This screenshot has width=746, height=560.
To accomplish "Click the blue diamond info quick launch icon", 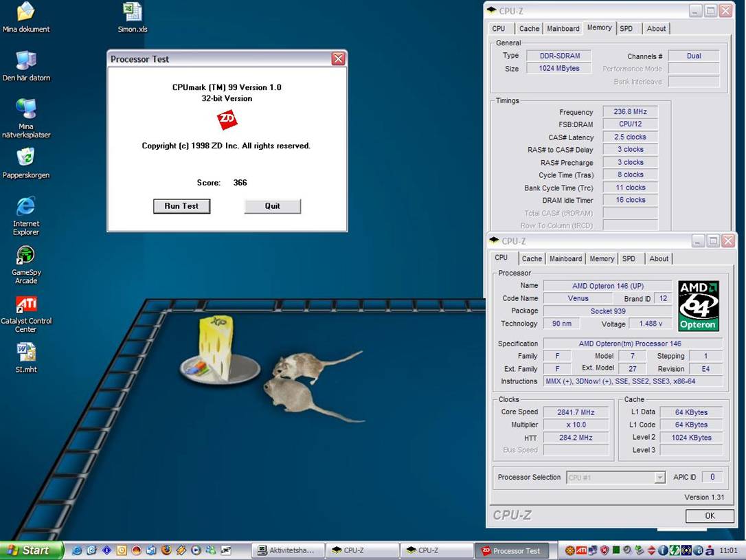I will point(106,550).
